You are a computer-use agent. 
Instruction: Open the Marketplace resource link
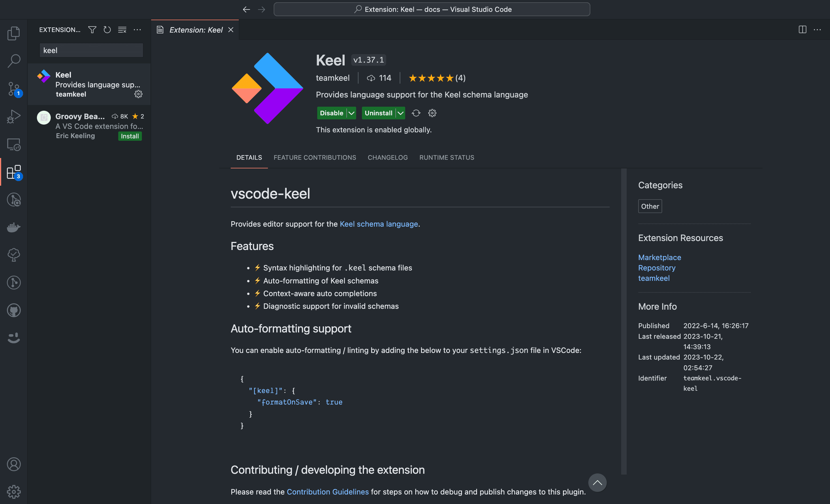coord(659,257)
